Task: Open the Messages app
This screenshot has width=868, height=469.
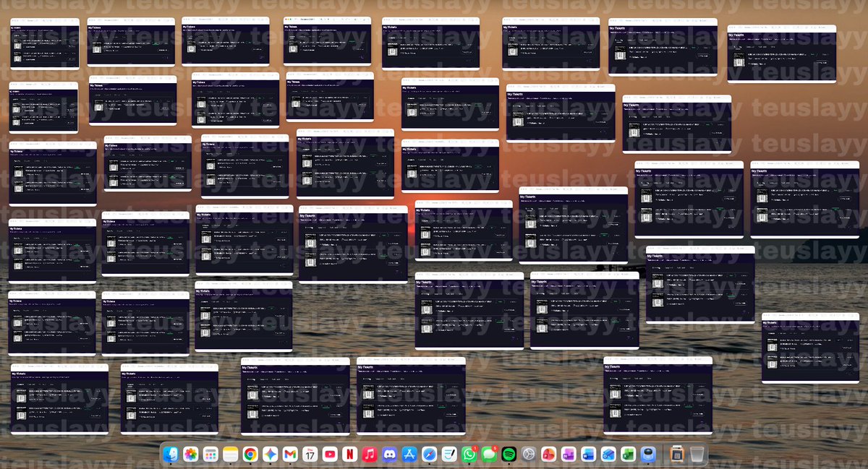Action: (489, 454)
